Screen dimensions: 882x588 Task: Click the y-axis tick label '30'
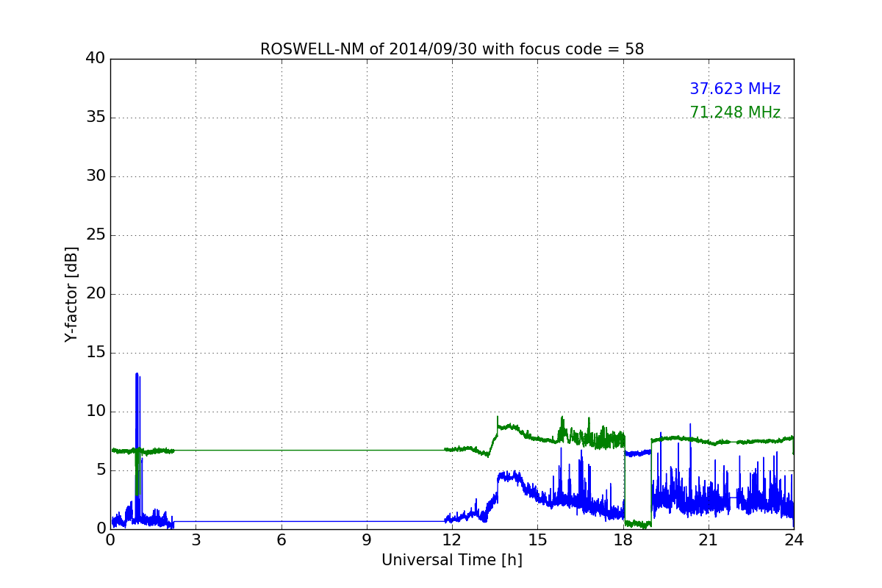pos(96,176)
